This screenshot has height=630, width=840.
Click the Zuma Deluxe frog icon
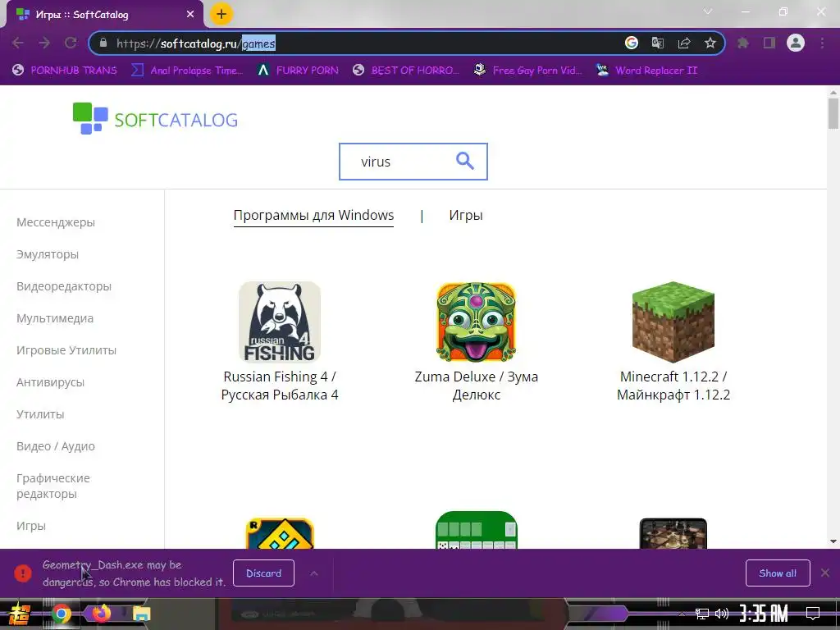pos(477,322)
